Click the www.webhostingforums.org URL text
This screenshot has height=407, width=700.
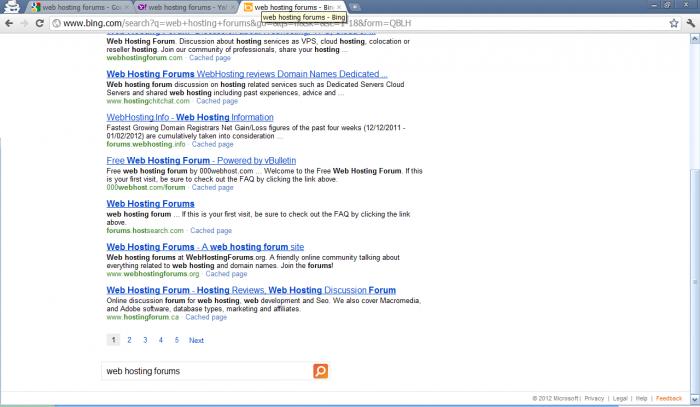point(153,274)
